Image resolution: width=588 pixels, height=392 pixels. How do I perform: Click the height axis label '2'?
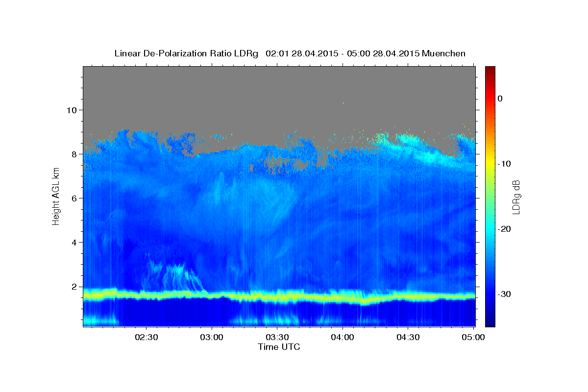tap(74, 287)
